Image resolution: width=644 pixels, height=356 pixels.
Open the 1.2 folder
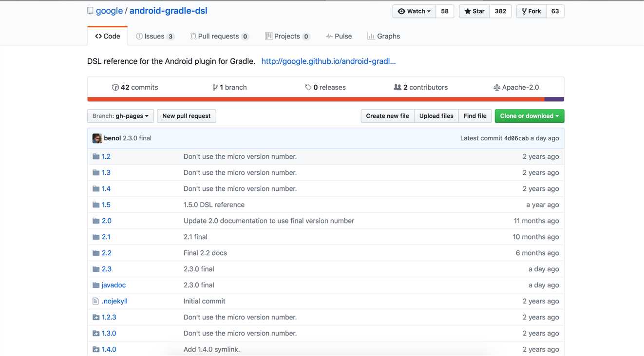pyautogui.click(x=106, y=156)
